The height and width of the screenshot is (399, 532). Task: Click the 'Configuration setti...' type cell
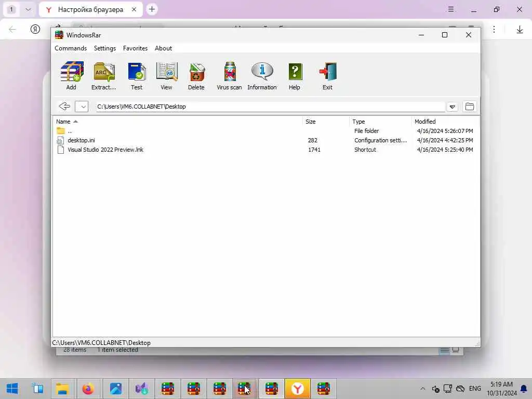[x=380, y=140]
